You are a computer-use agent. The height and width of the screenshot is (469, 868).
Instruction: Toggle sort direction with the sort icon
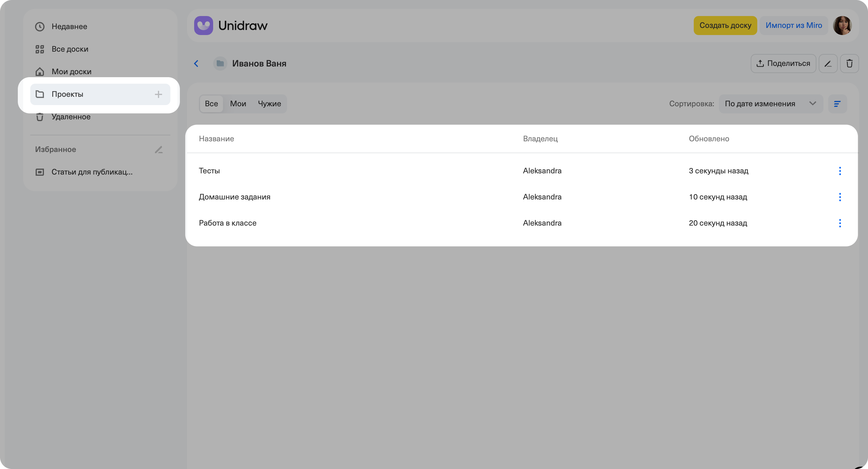838,103
